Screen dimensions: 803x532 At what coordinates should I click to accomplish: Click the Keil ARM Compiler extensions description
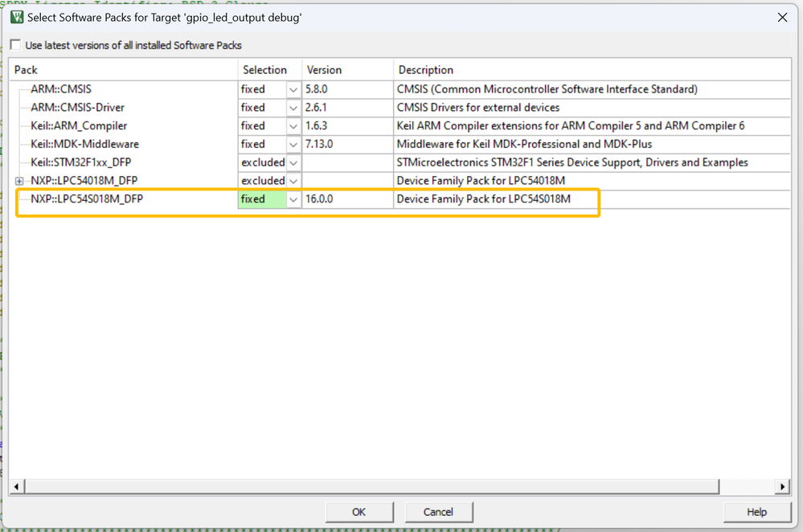(x=571, y=126)
